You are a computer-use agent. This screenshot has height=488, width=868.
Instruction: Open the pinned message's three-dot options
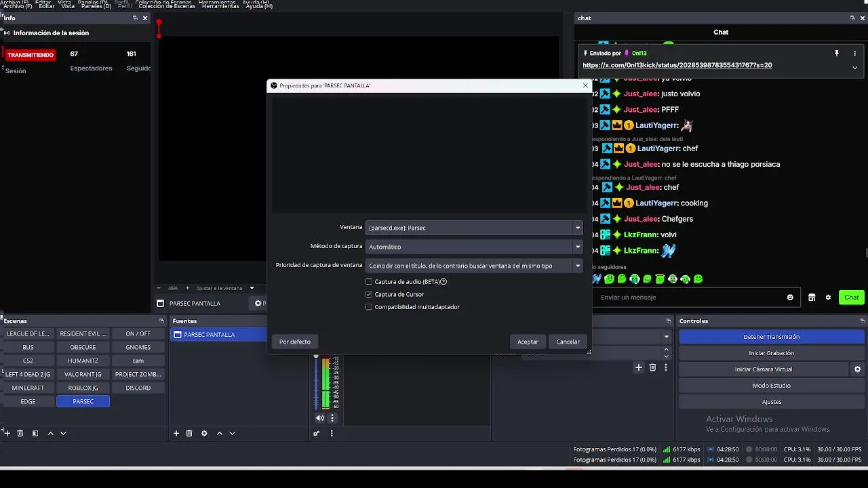click(855, 53)
